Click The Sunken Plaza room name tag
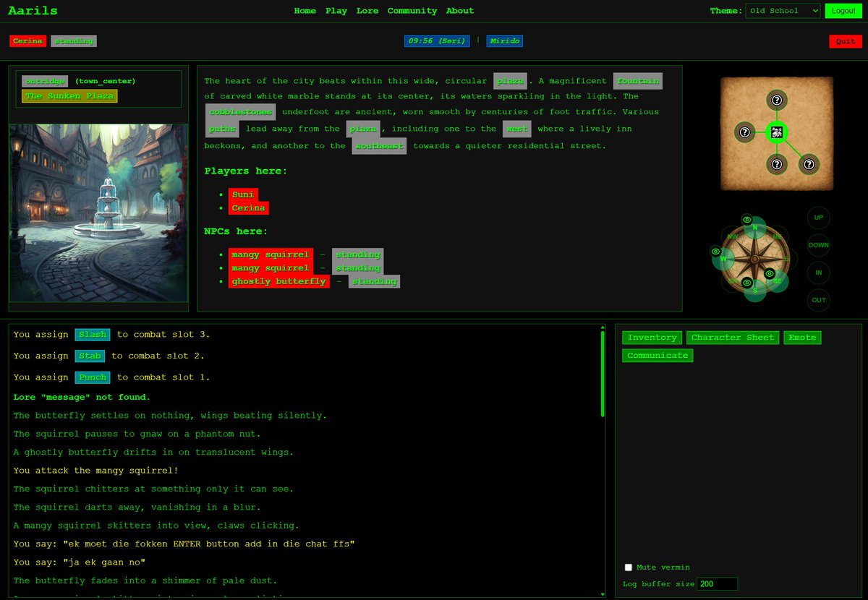 point(69,96)
